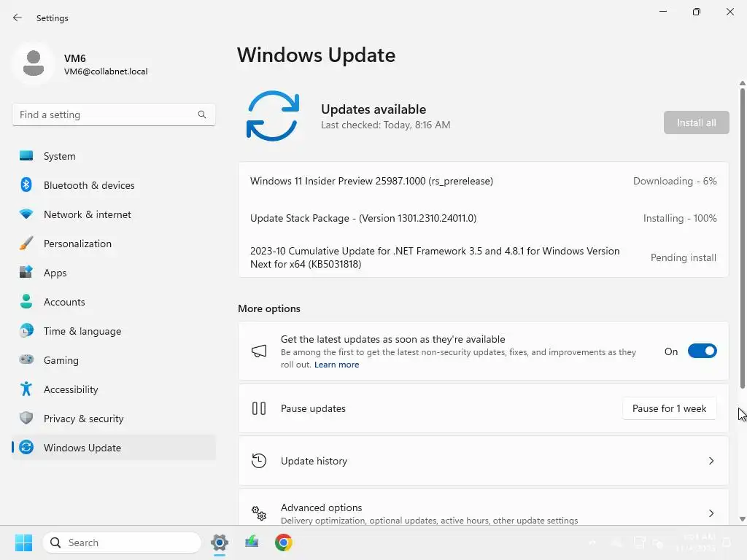The image size is (747, 560).
Task: Click Last checked: Today, 8:16 AM text
Action: point(385,125)
